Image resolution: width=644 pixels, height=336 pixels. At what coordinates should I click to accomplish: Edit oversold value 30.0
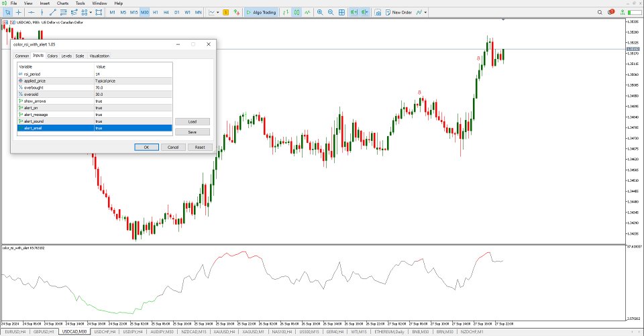(x=133, y=94)
